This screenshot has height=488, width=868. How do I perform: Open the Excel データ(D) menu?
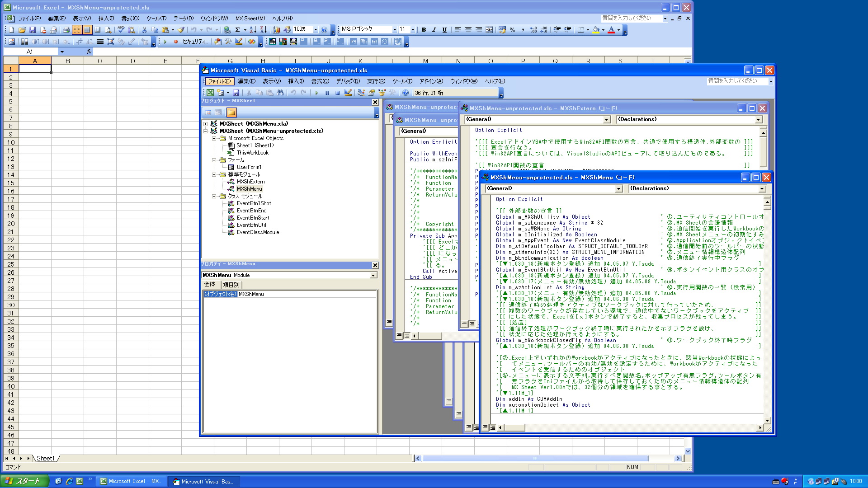click(x=183, y=19)
